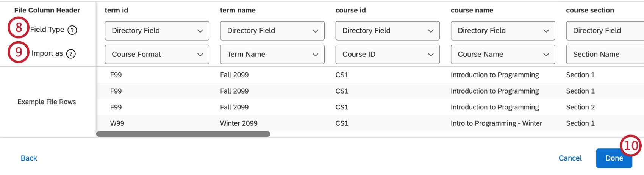Click the 'Winter 2099' example cell

[x=239, y=123]
